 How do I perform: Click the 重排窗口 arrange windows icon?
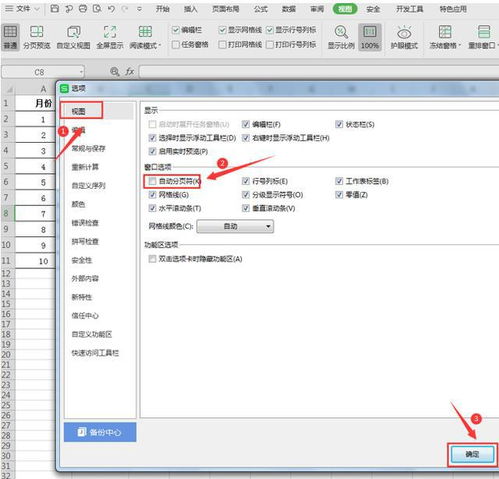484,32
